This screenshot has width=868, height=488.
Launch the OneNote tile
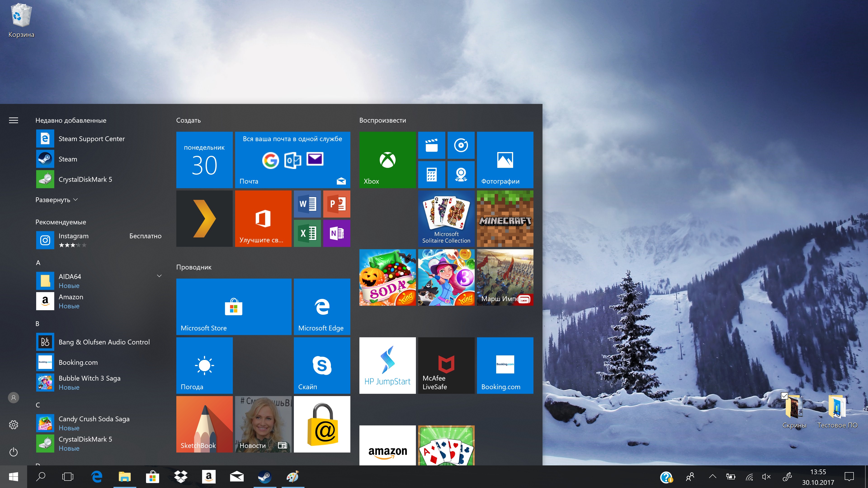(x=336, y=233)
